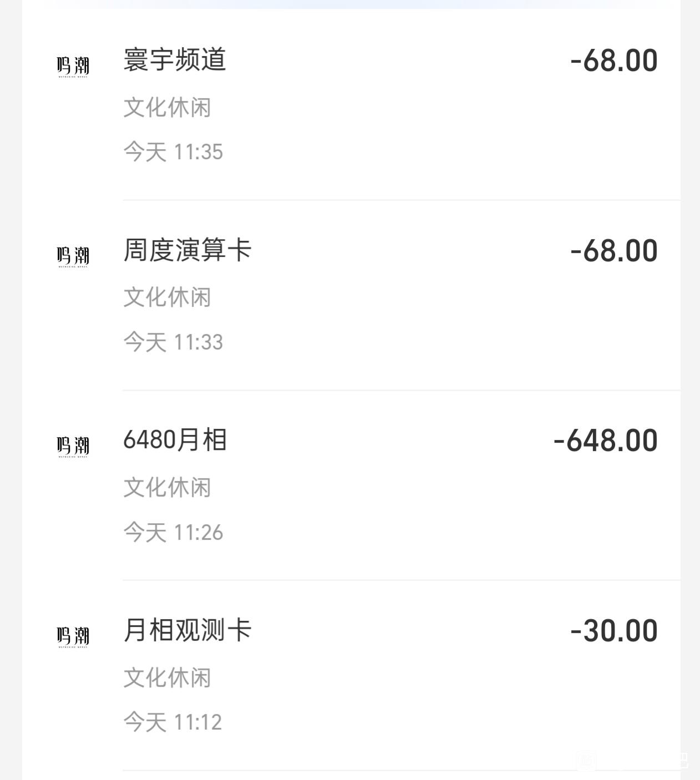The height and width of the screenshot is (780, 700).
Task: Tap the 鸣潮 logo beside 6480月相
Action: tap(73, 447)
